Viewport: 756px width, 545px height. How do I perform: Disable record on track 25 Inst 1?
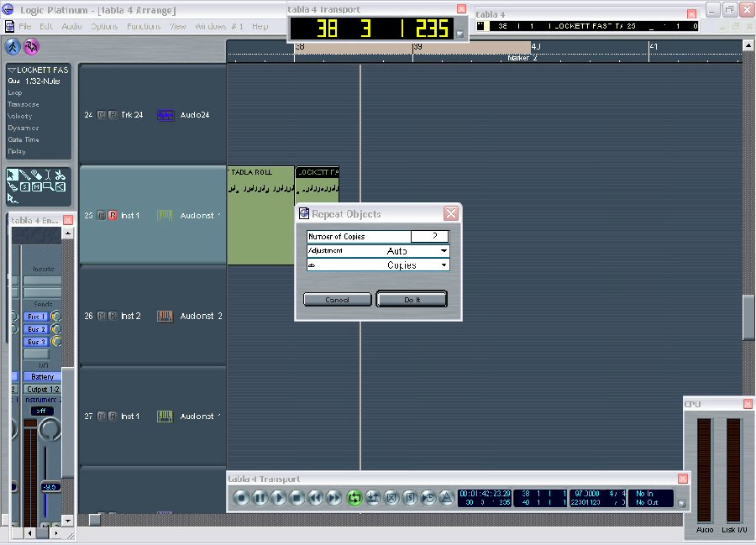pos(113,216)
